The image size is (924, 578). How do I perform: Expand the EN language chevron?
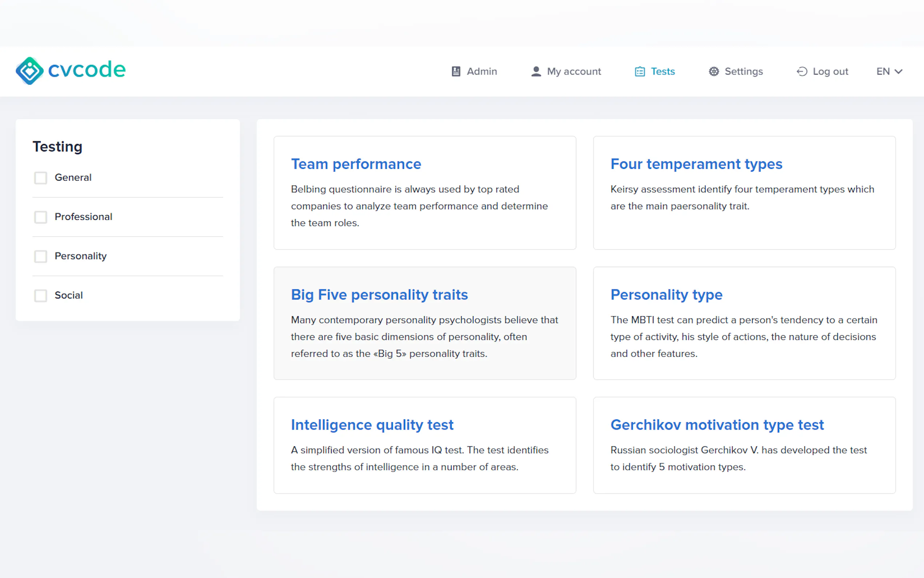pyautogui.click(x=899, y=71)
